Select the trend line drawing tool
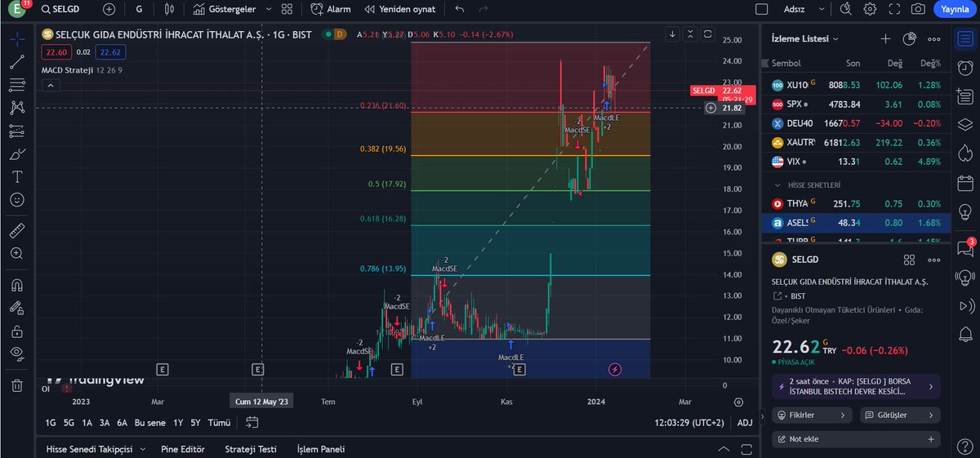 point(16,61)
